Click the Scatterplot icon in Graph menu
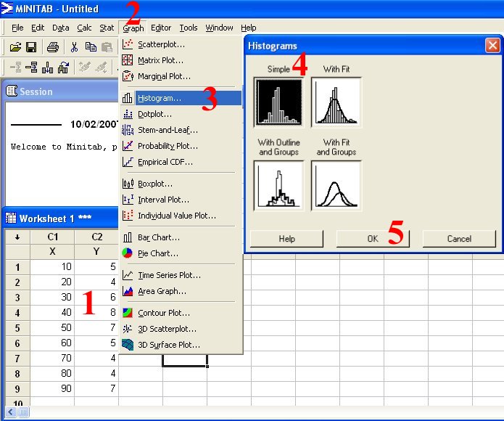This screenshot has width=504, height=421. [x=128, y=44]
